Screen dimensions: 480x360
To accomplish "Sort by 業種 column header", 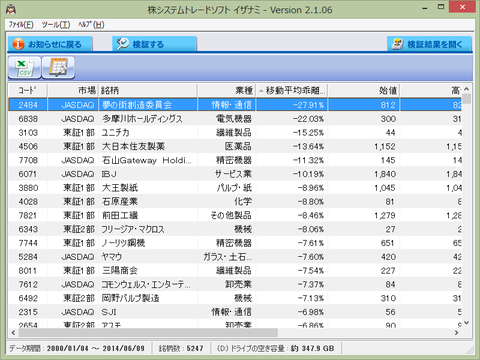I will point(226,90).
